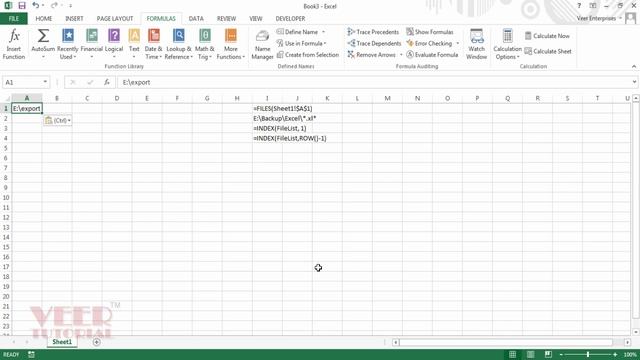The width and height of the screenshot is (640, 360).
Task: Open the Name Manager
Action: pyautogui.click(x=262, y=44)
